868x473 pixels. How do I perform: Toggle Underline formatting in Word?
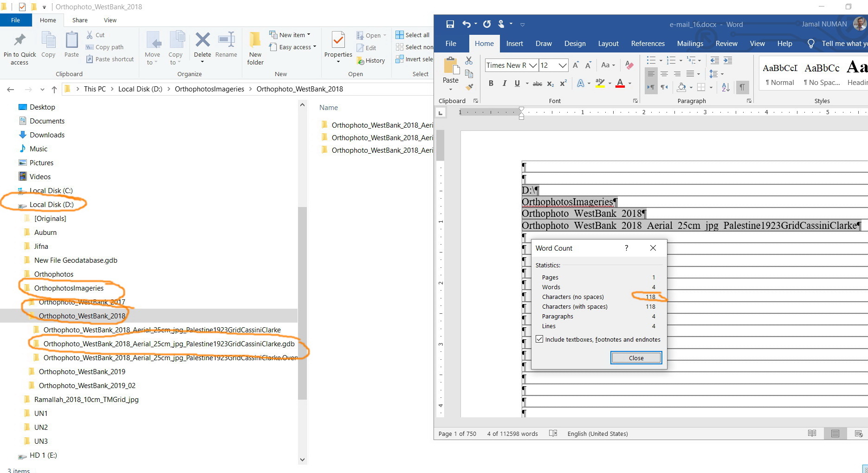click(517, 84)
